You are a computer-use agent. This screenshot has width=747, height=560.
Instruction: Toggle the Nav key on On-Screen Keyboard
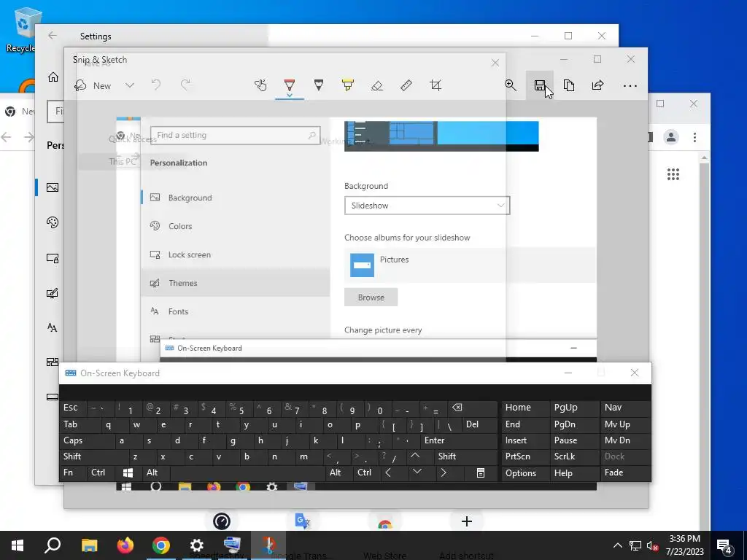coord(625,408)
